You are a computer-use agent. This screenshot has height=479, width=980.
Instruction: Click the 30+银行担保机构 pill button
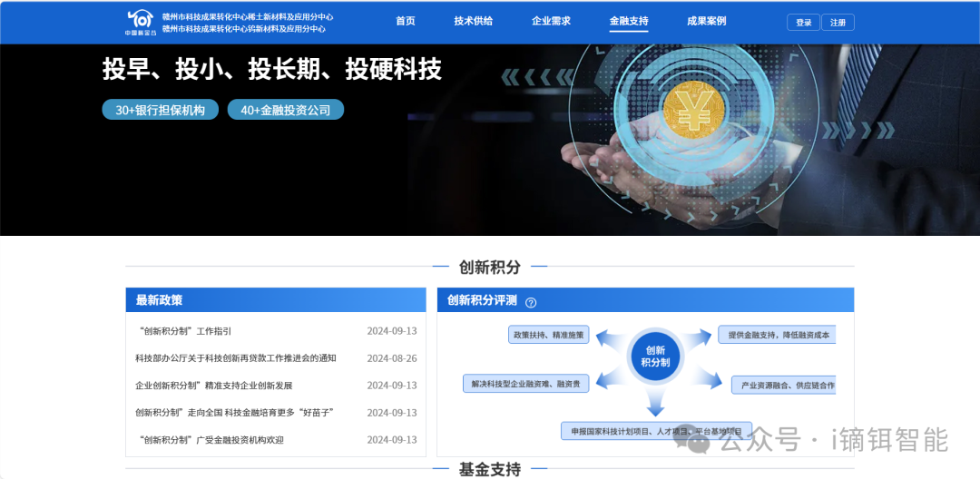point(161,110)
